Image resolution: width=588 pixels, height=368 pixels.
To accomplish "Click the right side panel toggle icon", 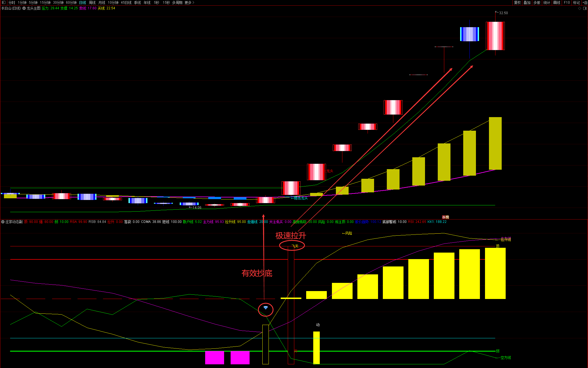I will click(x=585, y=8).
